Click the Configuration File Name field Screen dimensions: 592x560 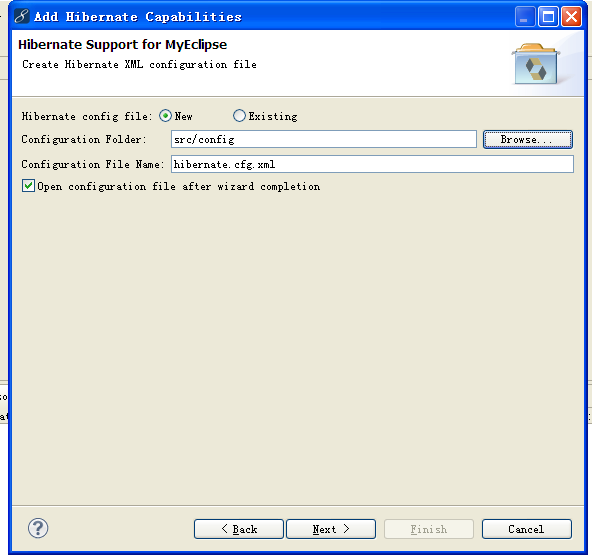(x=372, y=164)
